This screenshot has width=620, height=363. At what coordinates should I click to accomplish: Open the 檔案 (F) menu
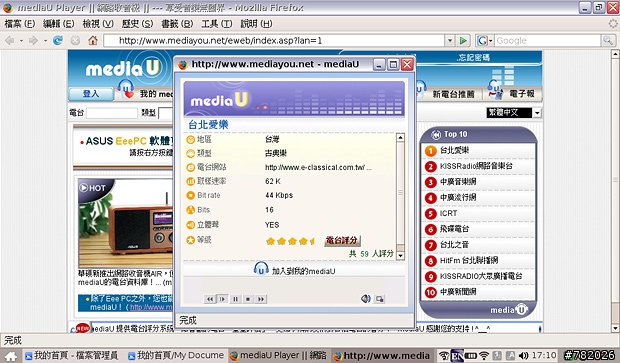coord(19,24)
